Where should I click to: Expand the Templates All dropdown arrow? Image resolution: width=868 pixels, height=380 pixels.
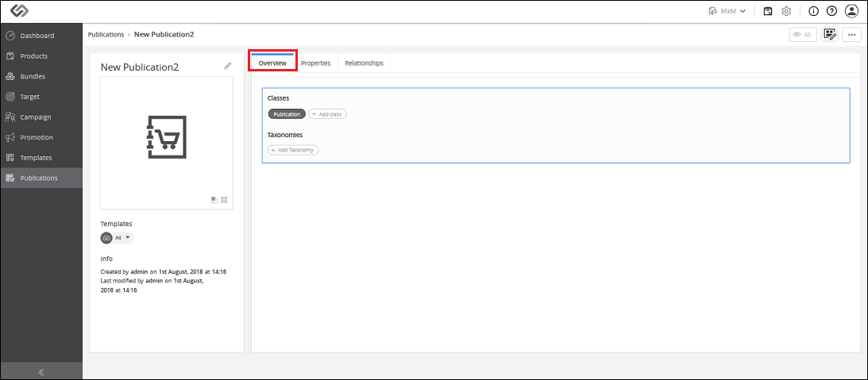click(x=128, y=238)
